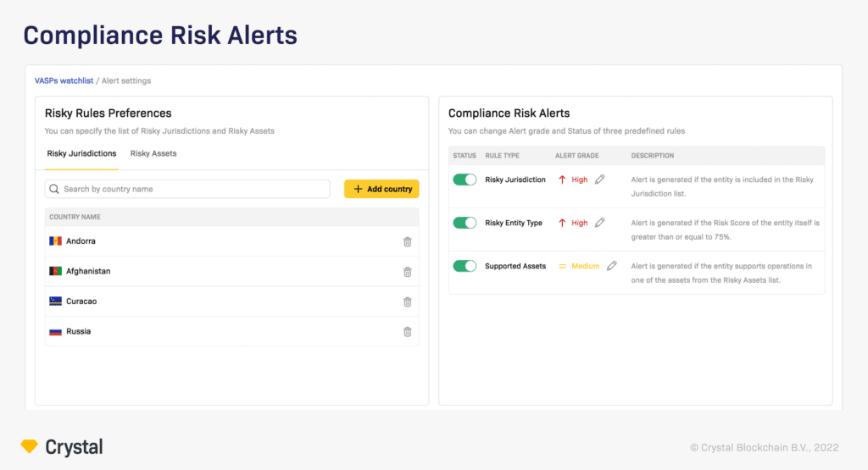Screen dimensions: 868x470
Task: Disable the Risky Jurisdiction rule toggle
Action: [x=465, y=180]
